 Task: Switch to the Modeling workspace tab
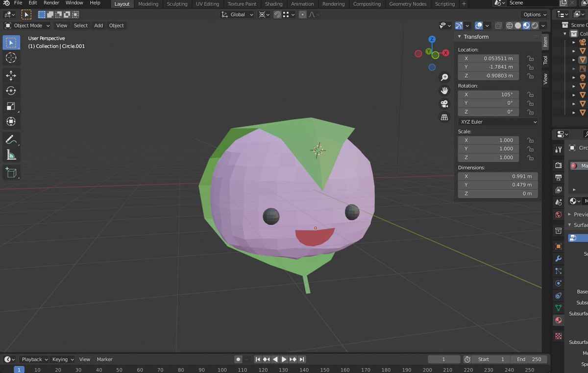click(x=148, y=4)
